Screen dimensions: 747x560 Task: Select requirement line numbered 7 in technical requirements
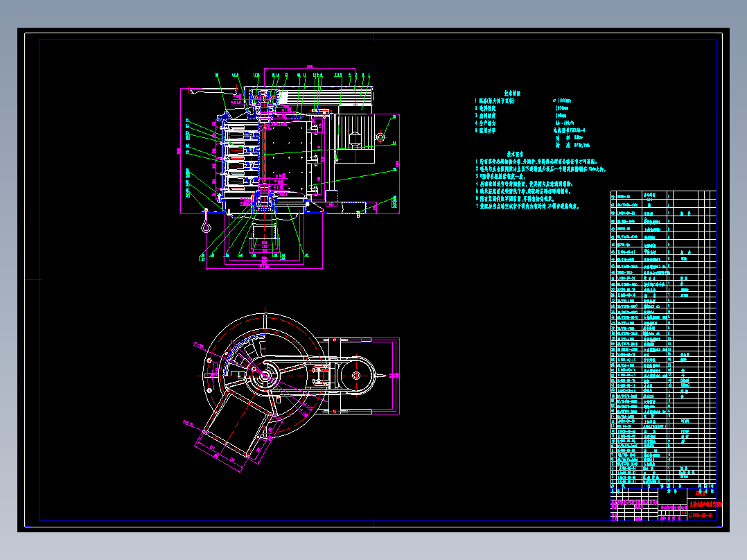coord(527,207)
